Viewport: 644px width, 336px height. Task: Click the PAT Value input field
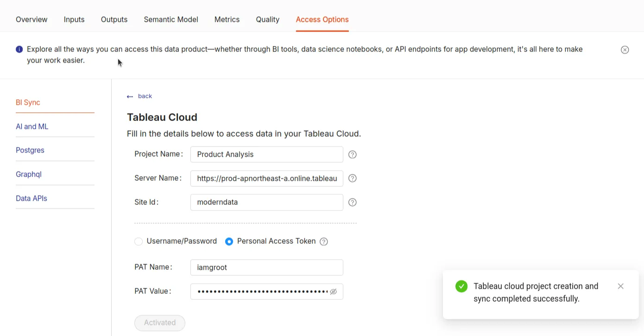pyautogui.click(x=267, y=292)
